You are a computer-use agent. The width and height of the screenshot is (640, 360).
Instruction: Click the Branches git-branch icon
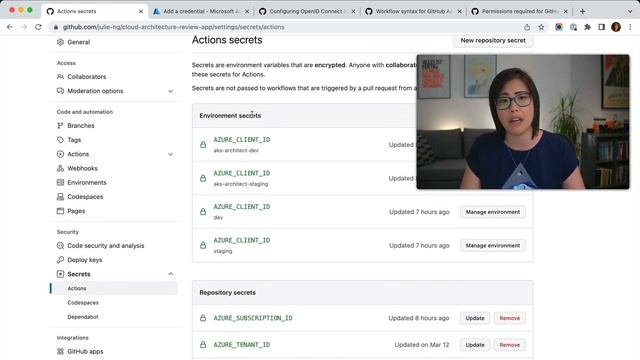60,126
